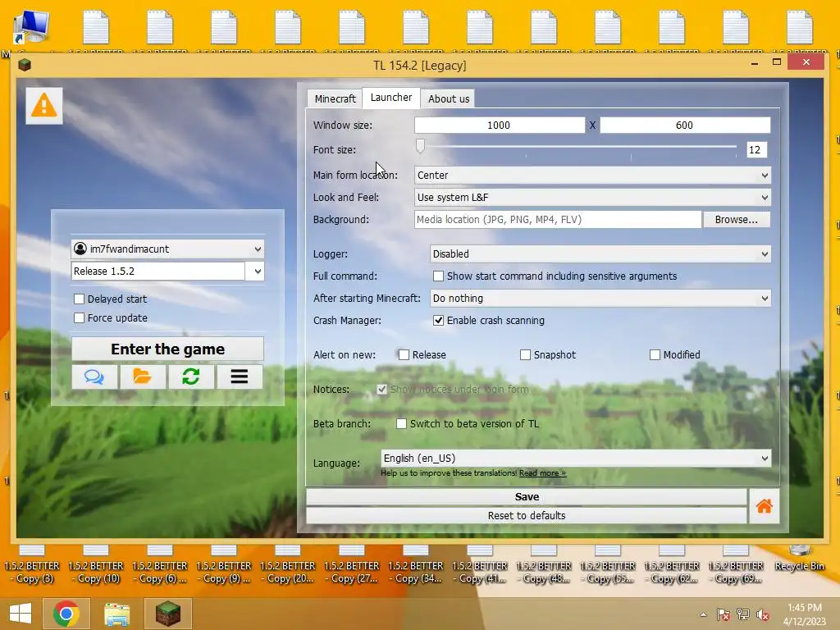The height and width of the screenshot is (630, 840).
Task: Open the account dropdown im7fwandimacunt
Action: (167, 249)
